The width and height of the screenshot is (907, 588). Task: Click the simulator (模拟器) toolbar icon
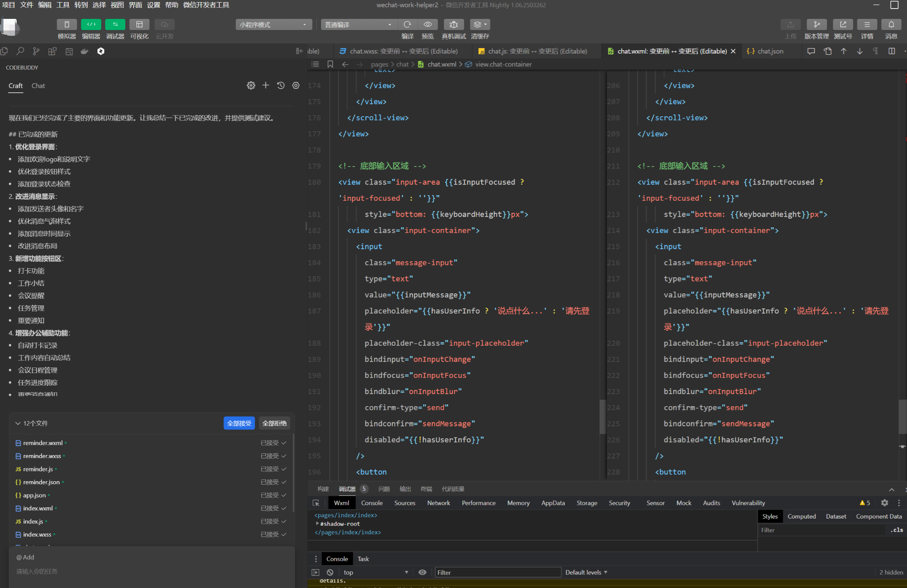click(x=67, y=24)
